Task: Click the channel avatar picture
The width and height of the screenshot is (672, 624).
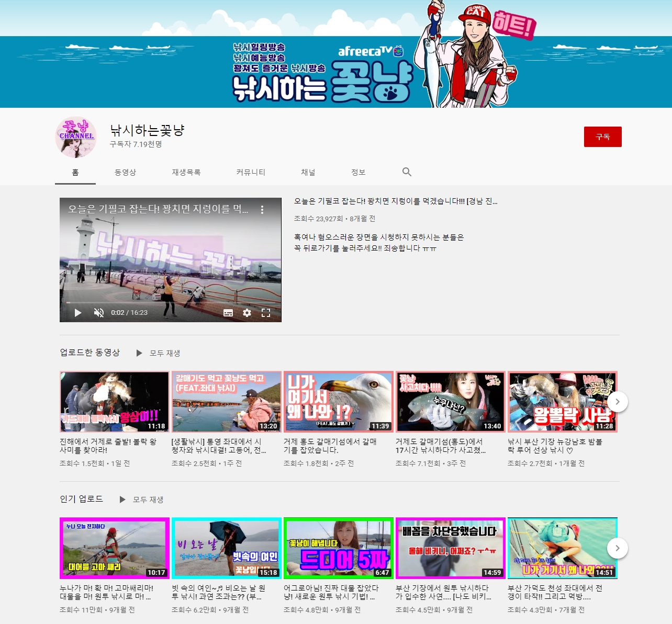Action: click(x=76, y=137)
